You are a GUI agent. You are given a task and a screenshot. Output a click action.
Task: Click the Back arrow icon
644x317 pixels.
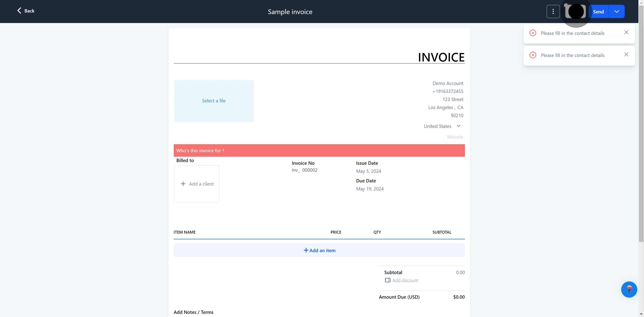pyautogui.click(x=19, y=11)
